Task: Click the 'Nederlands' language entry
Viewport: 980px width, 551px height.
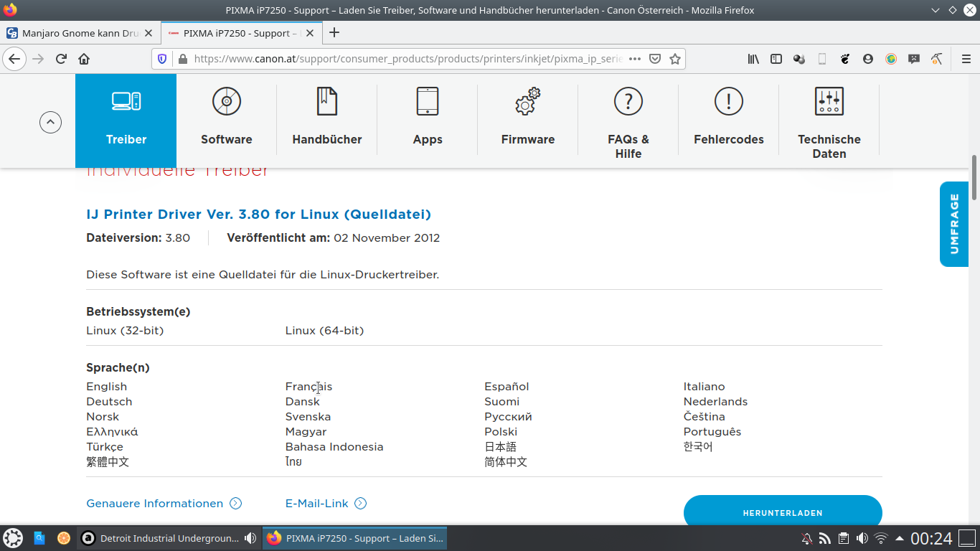Action: (715, 402)
